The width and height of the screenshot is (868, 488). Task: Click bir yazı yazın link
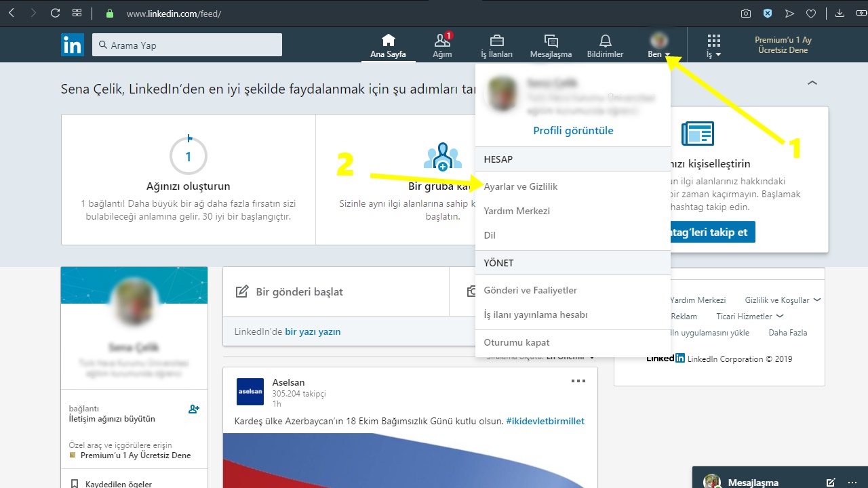[313, 331]
